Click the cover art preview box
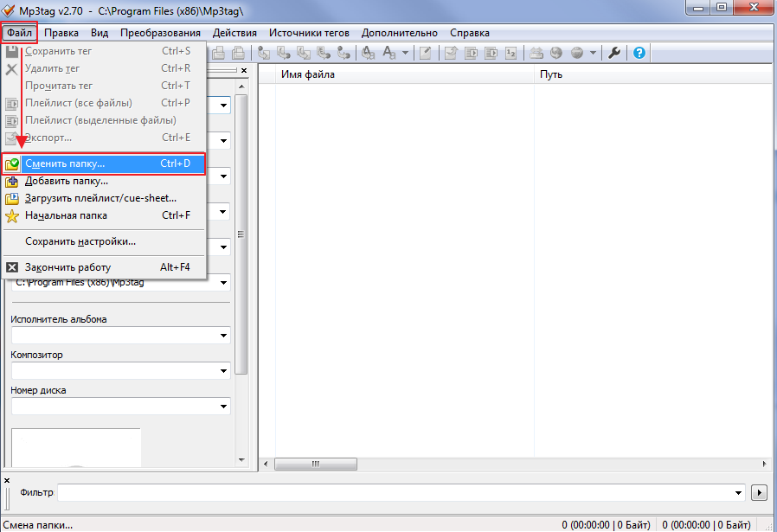777x532 pixels. [x=76, y=447]
